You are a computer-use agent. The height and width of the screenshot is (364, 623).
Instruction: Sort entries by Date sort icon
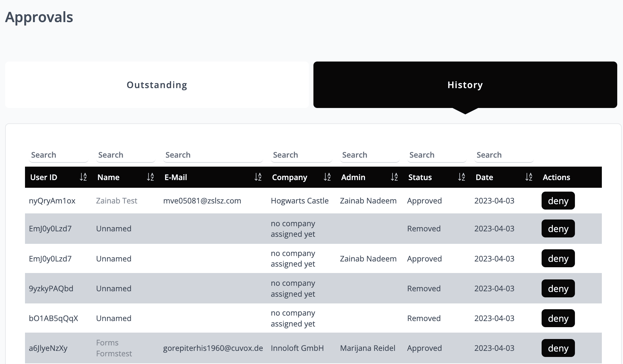(x=529, y=177)
